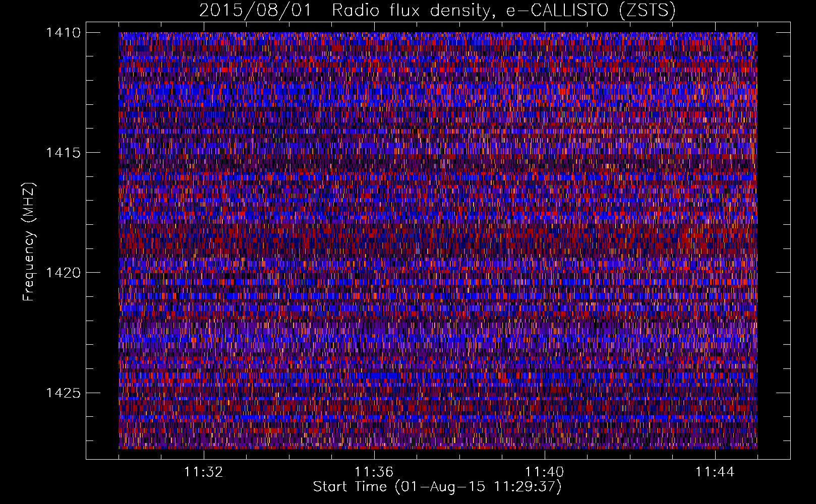This screenshot has width=816, height=504.
Task: Click the 1420 frequency tick label
Action: point(63,273)
